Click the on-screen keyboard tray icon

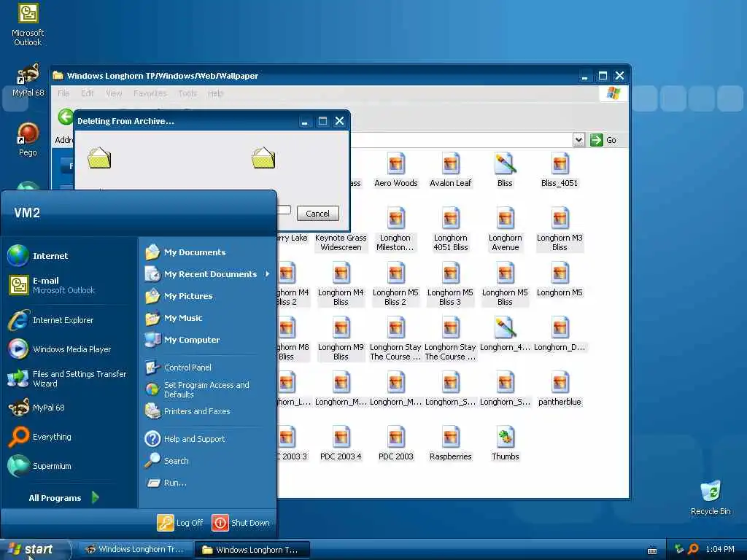coord(652,551)
